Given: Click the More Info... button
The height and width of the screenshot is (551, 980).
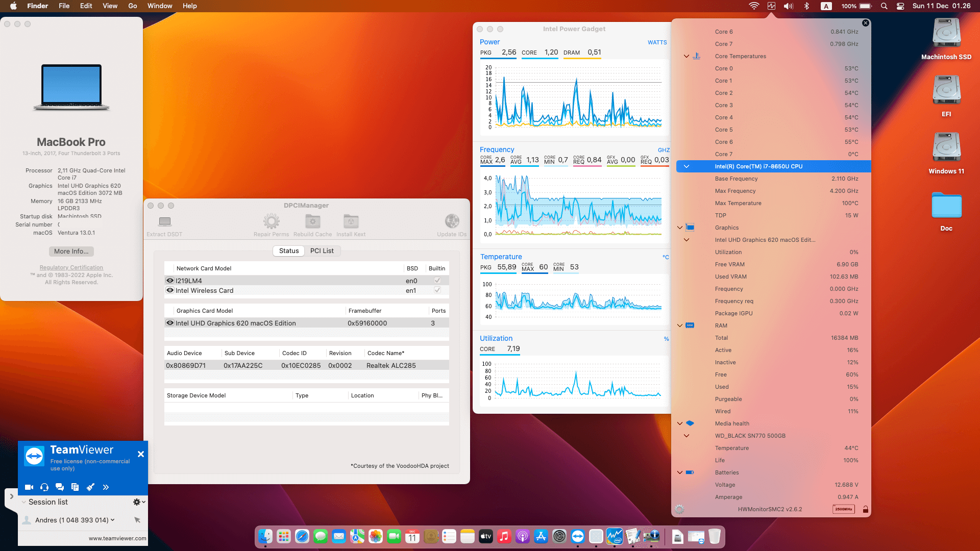Looking at the screenshot, I should [71, 252].
